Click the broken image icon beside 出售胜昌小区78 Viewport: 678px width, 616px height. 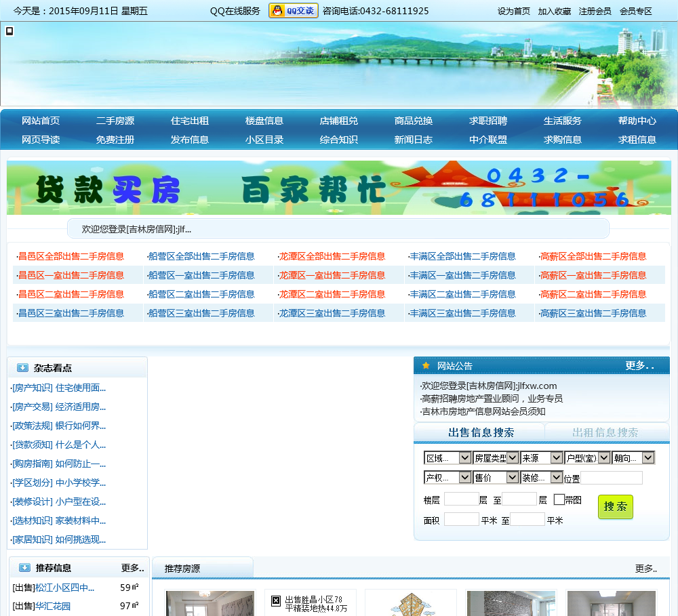[276, 600]
